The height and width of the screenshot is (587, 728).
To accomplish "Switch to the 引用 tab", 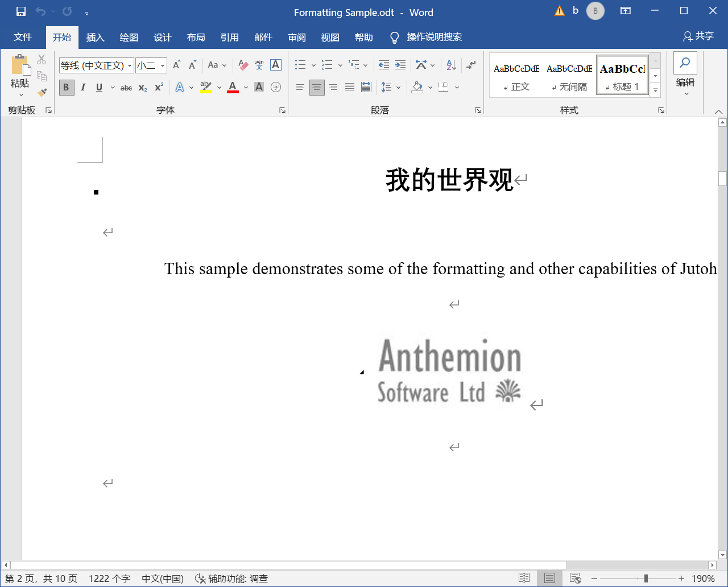I will coord(230,37).
